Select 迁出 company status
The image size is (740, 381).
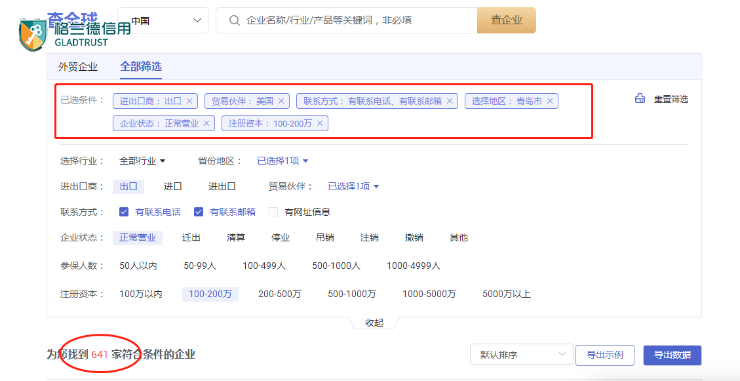(x=191, y=237)
